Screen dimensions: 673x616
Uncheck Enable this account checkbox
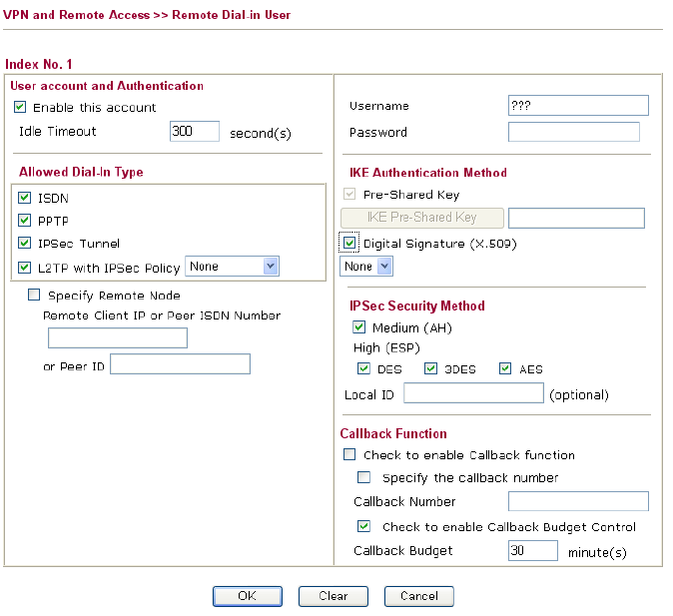tap(20, 107)
